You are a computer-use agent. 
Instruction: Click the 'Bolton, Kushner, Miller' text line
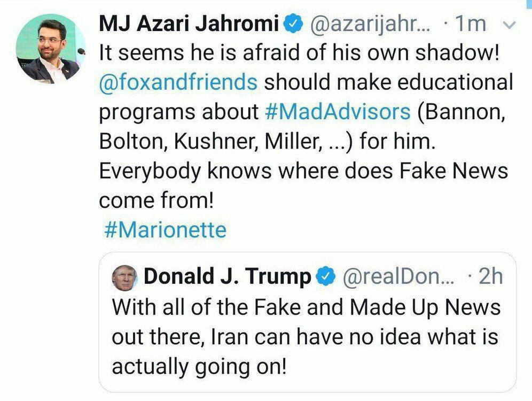point(267,141)
